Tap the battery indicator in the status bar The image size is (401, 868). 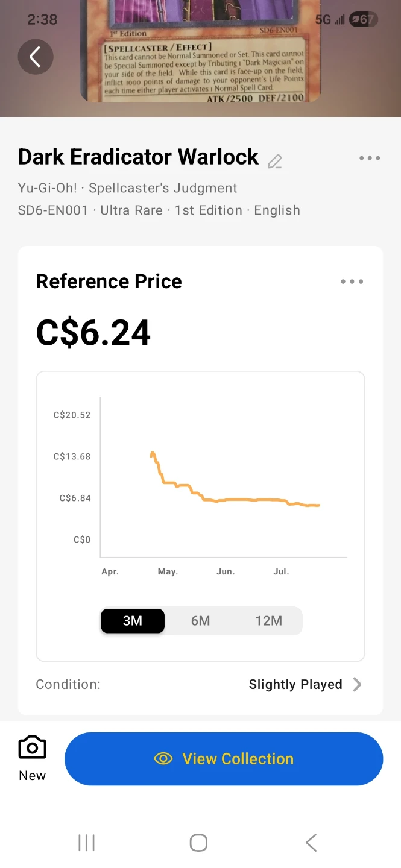tap(363, 19)
